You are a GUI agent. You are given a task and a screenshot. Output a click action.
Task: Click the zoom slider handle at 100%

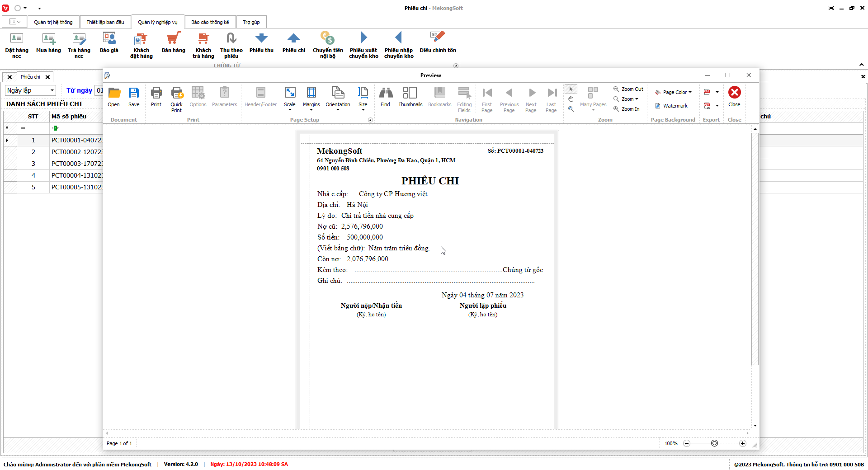[x=714, y=443]
